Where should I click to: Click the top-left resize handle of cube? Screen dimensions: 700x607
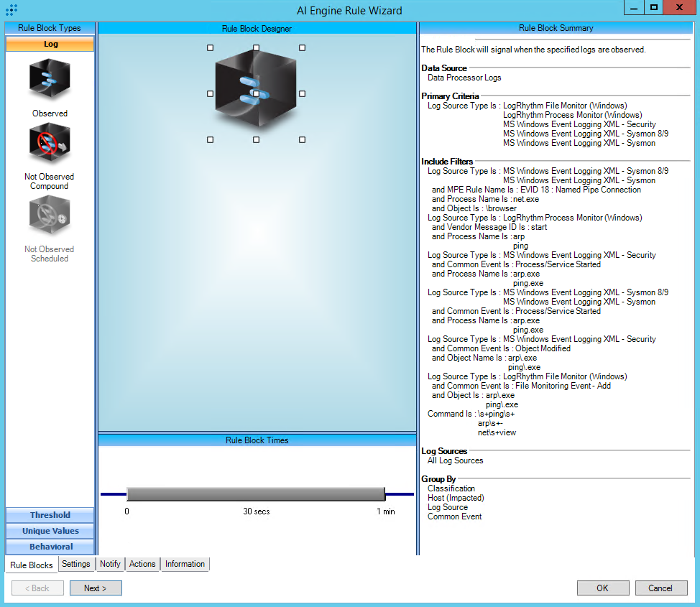click(x=210, y=47)
